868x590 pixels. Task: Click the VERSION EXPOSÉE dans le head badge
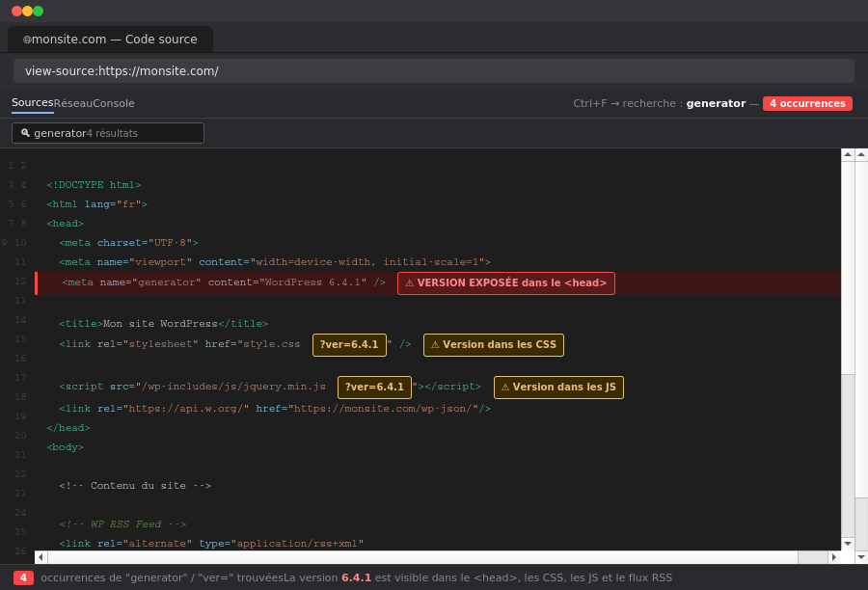point(506,283)
